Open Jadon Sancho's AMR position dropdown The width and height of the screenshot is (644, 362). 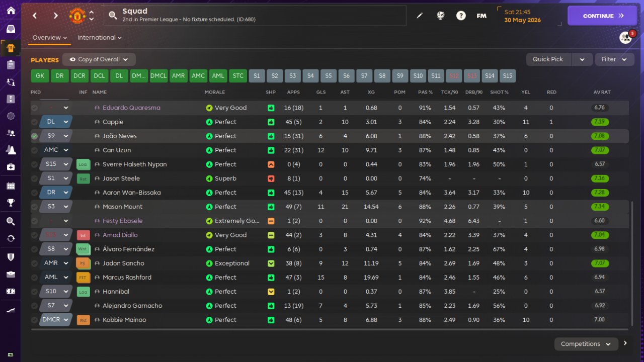point(56,263)
